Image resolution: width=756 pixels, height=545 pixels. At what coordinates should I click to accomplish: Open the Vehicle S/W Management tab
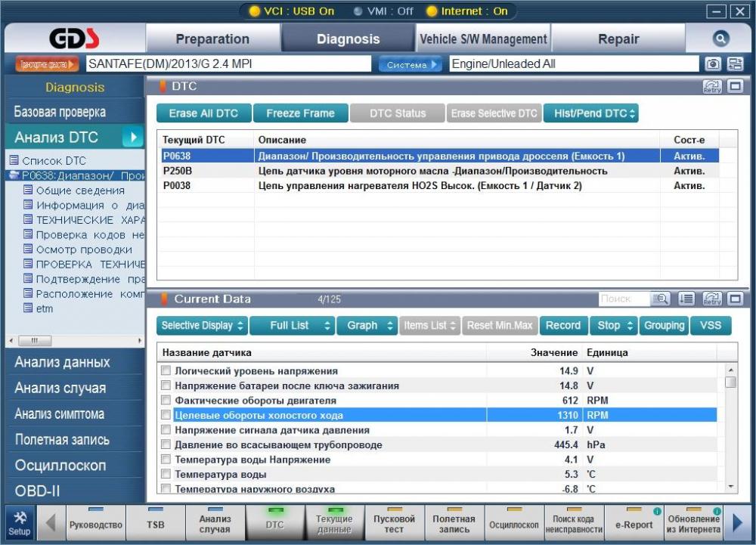(483, 39)
